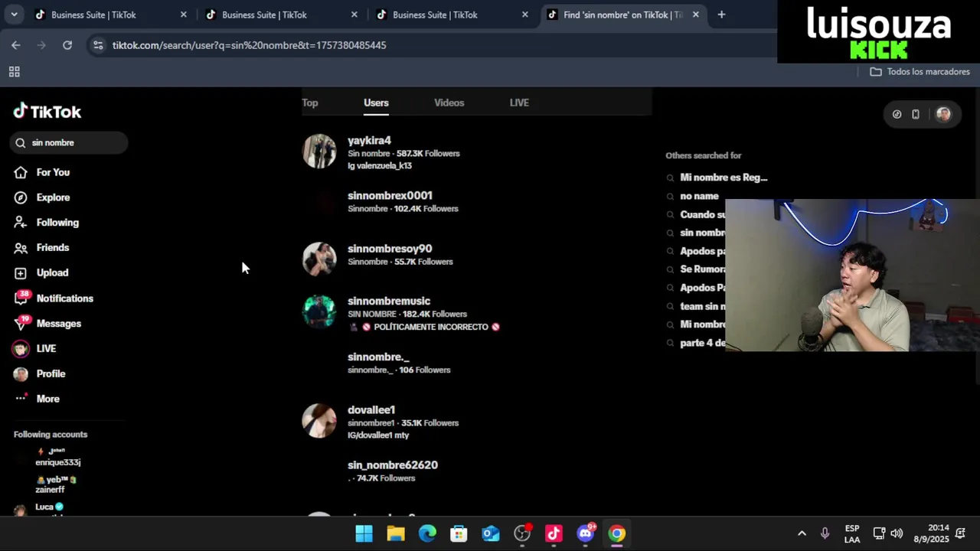Screen dimensions: 980x551
Task: Open Microsoft Store from the taskbar
Action: pos(459,533)
